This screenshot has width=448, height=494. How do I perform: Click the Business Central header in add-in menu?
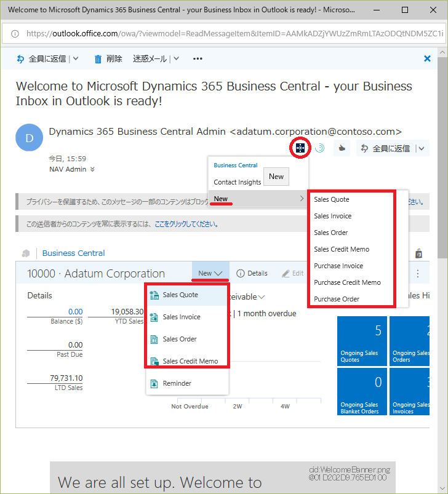(x=236, y=165)
